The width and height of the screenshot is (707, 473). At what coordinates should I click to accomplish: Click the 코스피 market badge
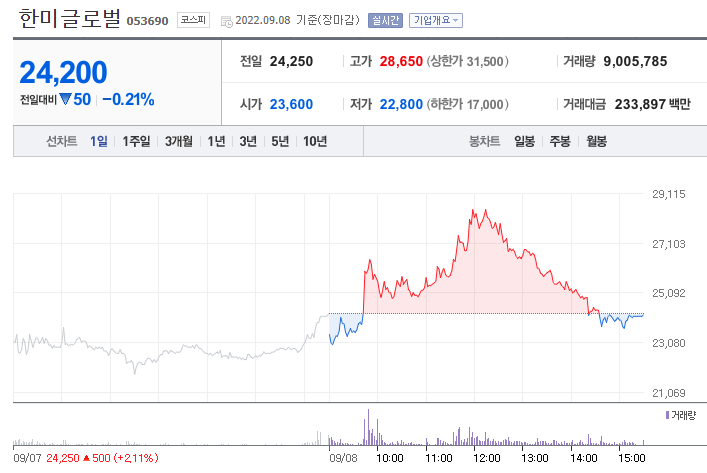(x=193, y=20)
